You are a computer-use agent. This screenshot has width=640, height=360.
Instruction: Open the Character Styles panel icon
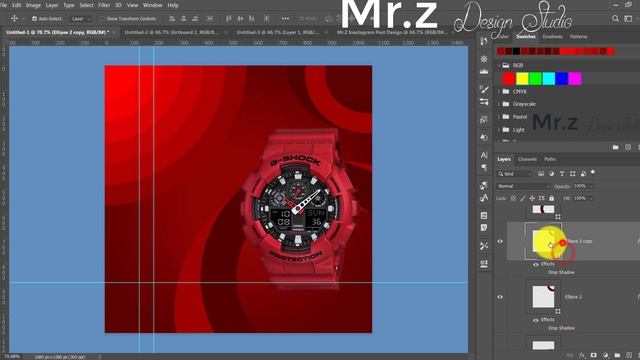tap(484, 198)
